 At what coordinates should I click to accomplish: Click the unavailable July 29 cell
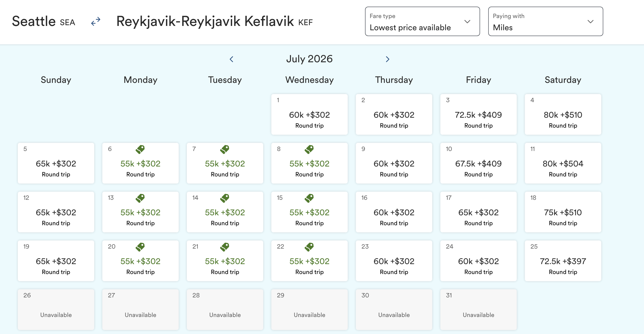310,310
